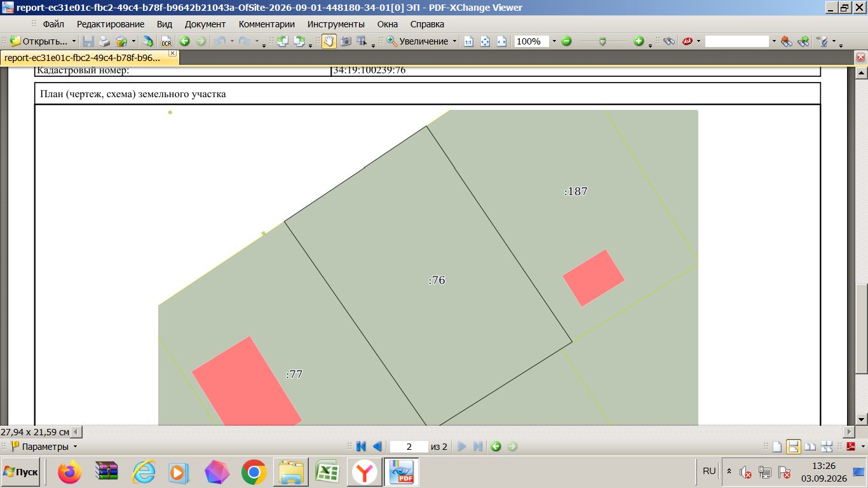Open the binoculars Find tool
The image size is (868, 488).
point(669,41)
